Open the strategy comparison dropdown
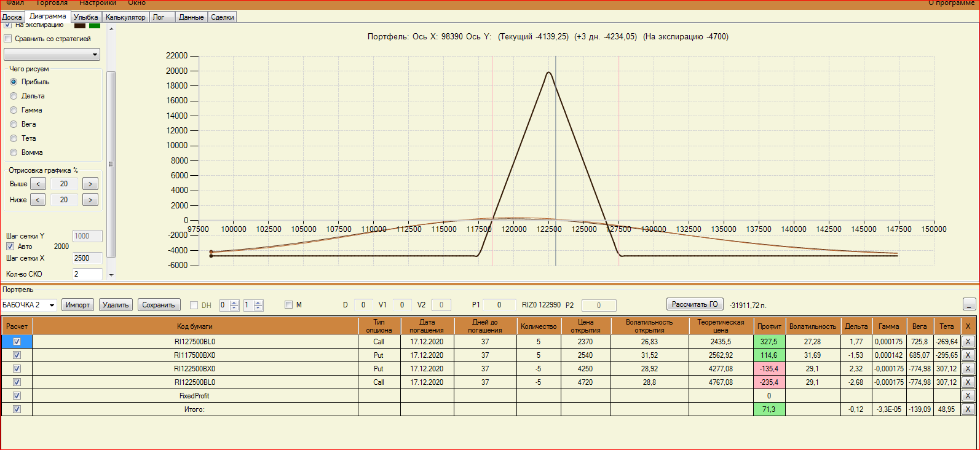This screenshot has height=450, width=980. [52, 55]
